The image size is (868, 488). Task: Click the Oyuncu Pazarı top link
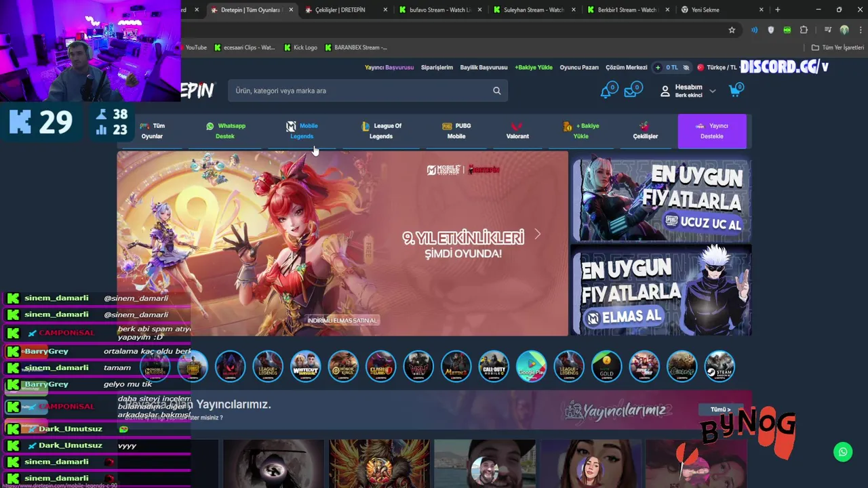point(579,68)
